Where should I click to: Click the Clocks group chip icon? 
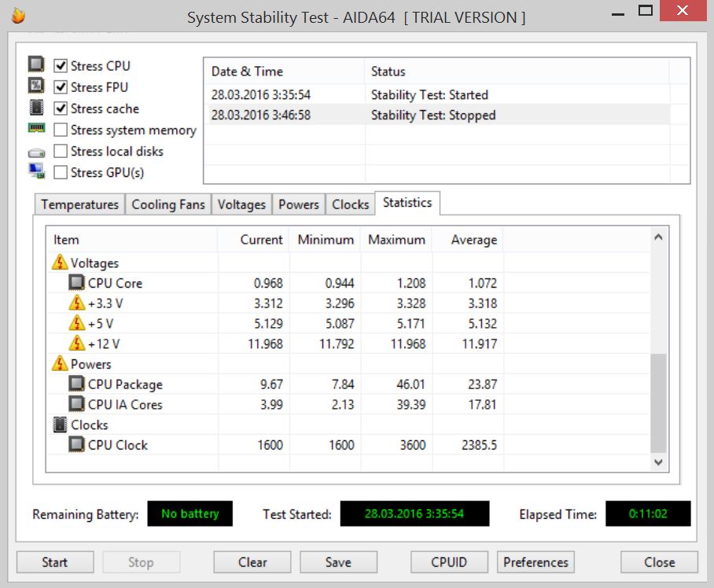pyautogui.click(x=60, y=424)
